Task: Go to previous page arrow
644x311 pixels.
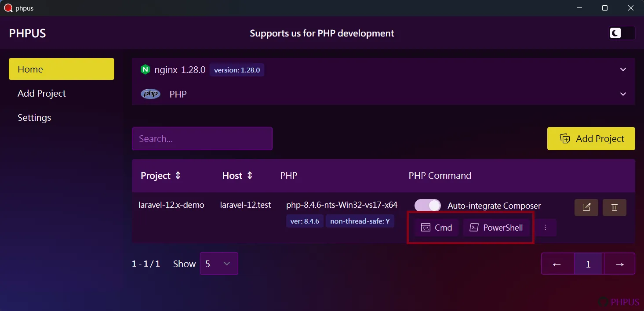Action: [557, 264]
